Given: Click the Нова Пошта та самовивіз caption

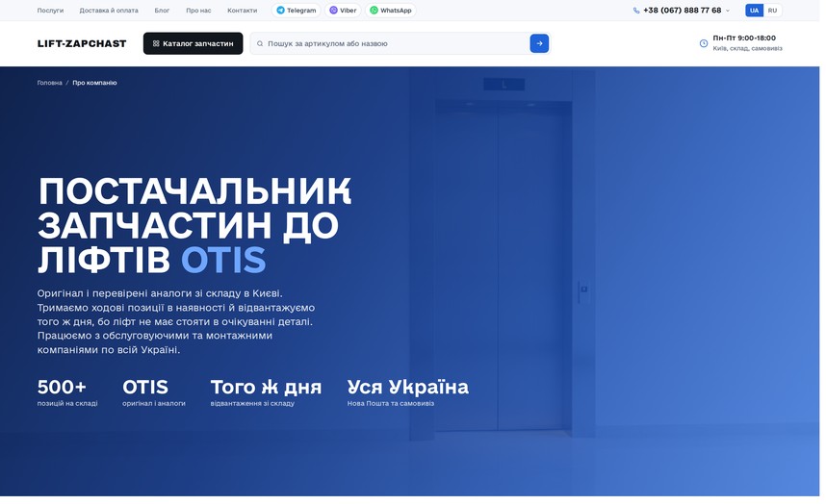Looking at the screenshot, I should pos(390,404).
